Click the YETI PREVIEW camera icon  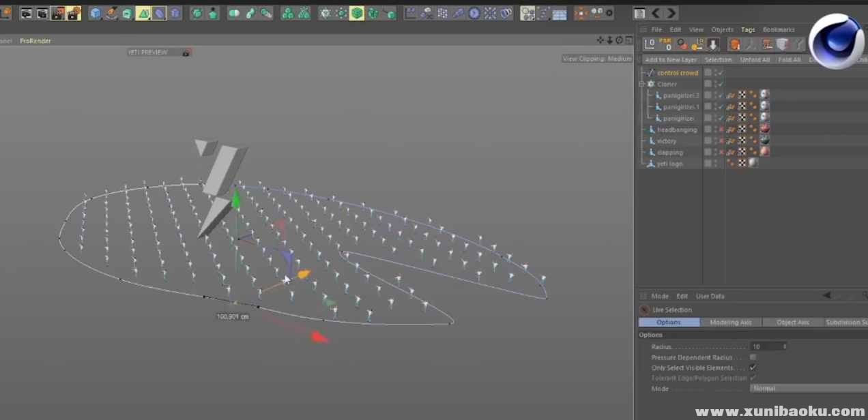[x=186, y=52]
